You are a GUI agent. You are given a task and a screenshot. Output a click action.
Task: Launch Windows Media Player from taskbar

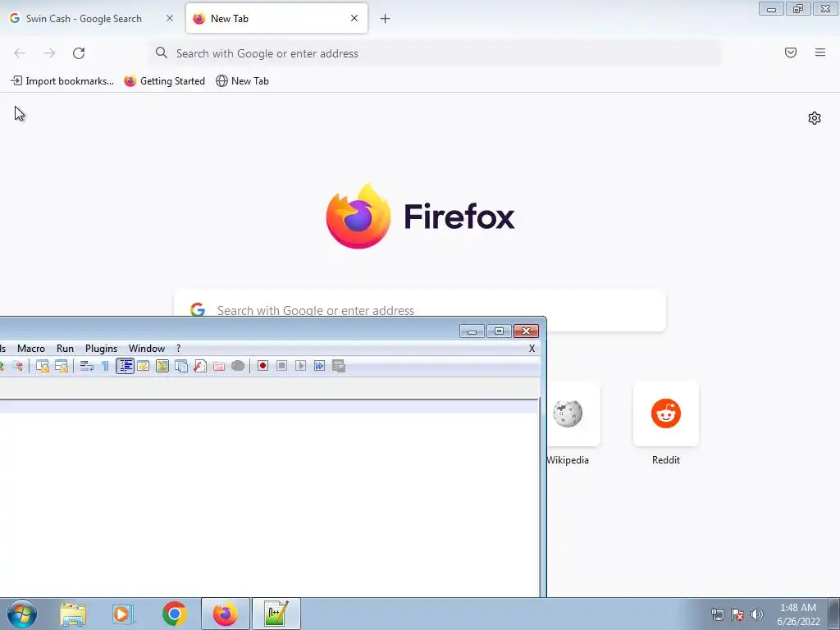[x=123, y=614]
